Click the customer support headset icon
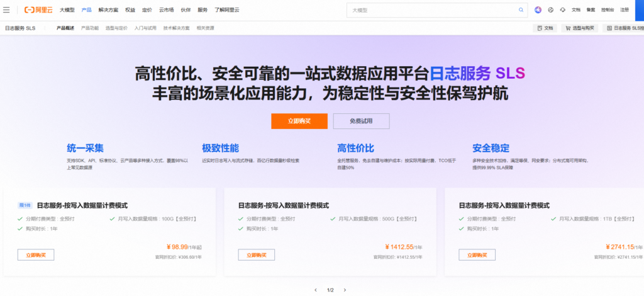Screen dimensions: 644x296 (563, 10)
